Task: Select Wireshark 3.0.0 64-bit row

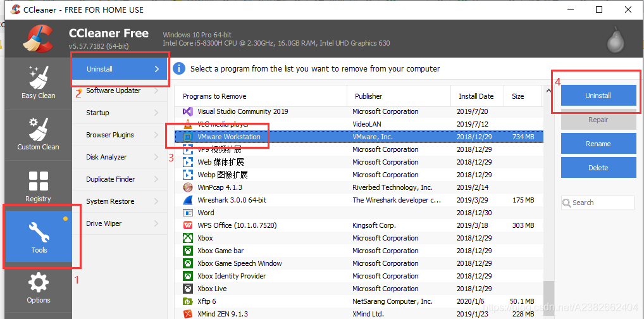Action: (x=359, y=200)
